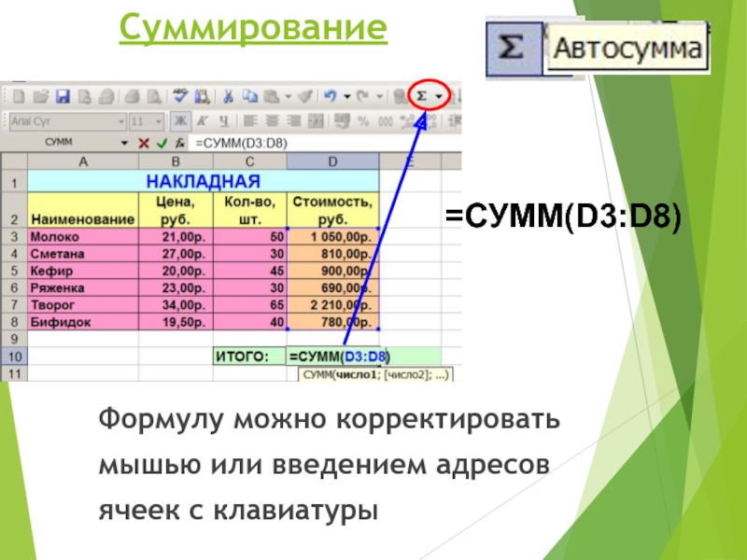Expand the Paste options dropdown arrow
Viewport: 747px width, 560px height.
coord(289,97)
